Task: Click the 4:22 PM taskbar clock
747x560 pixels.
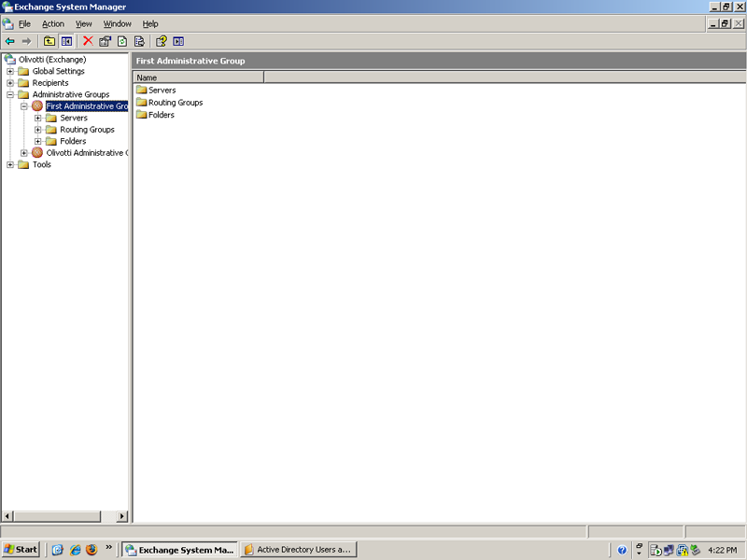Action: 722,550
